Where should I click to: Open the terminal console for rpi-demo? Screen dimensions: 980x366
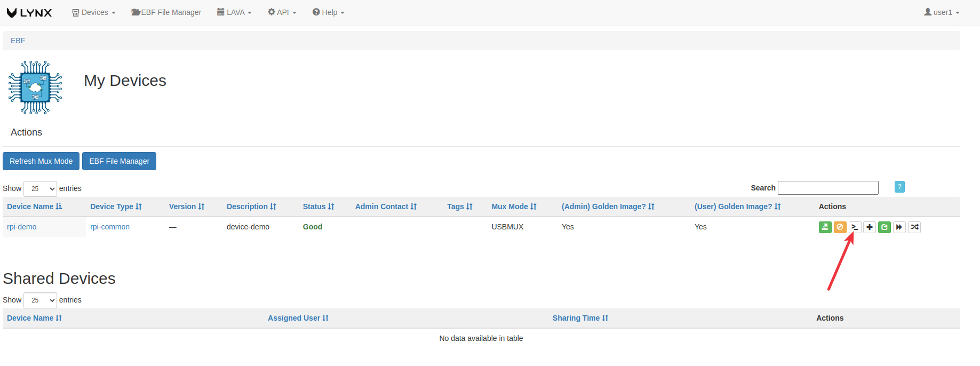(x=855, y=227)
